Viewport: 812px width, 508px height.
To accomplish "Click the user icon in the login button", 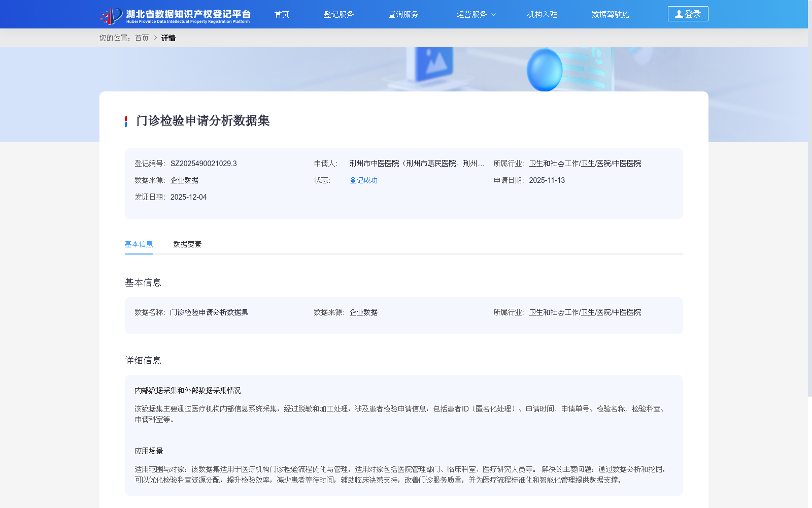I will pyautogui.click(x=679, y=14).
